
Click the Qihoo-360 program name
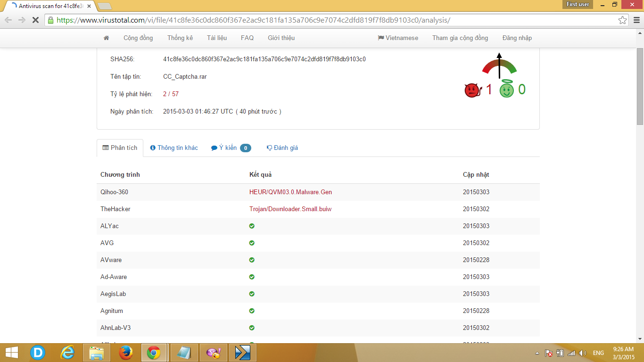coord(114,192)
